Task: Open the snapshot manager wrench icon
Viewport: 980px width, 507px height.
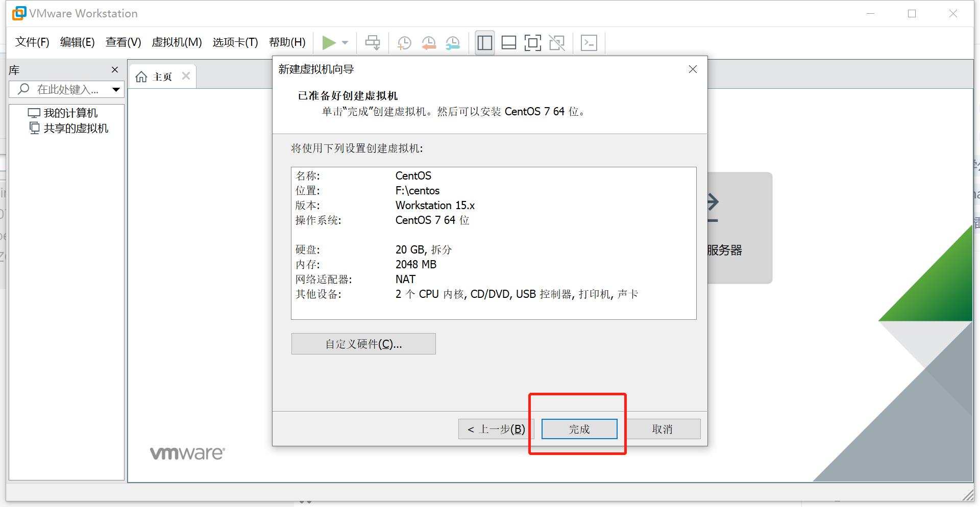Action: point(452,43)
